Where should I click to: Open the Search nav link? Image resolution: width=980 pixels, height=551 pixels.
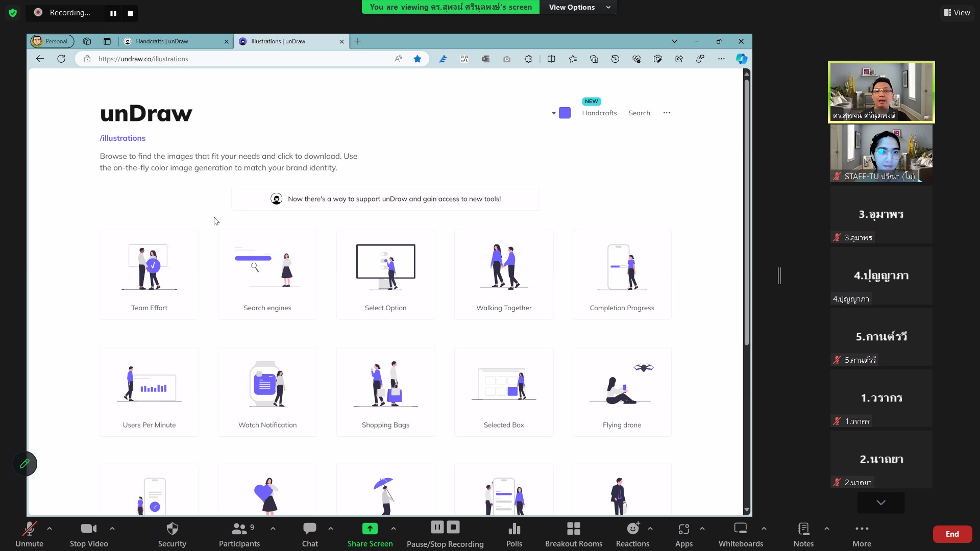coord(639,113)
